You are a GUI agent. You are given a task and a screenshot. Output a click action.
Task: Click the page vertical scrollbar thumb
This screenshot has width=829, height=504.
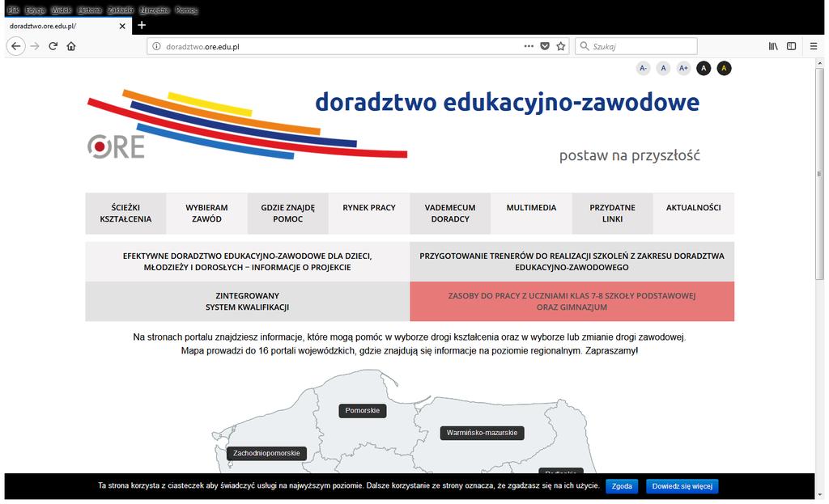pyautogui.click(x=819, y=174)
